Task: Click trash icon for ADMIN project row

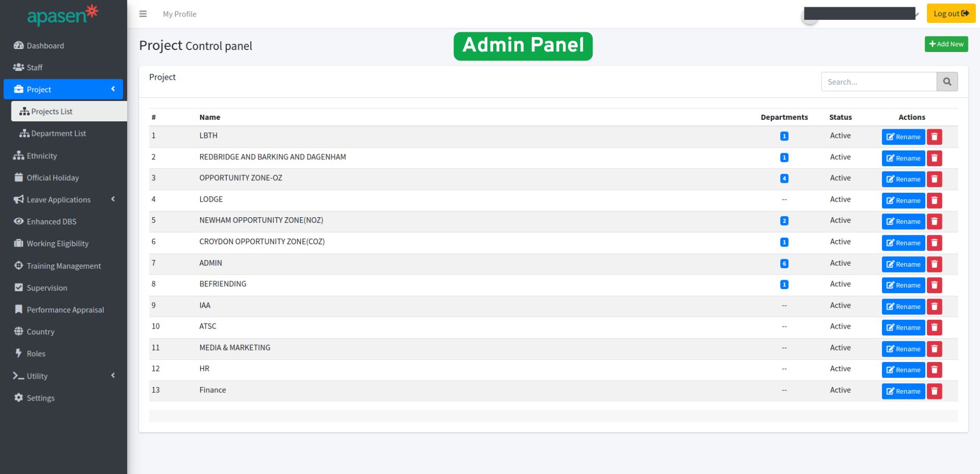Action: click(934, 264)
